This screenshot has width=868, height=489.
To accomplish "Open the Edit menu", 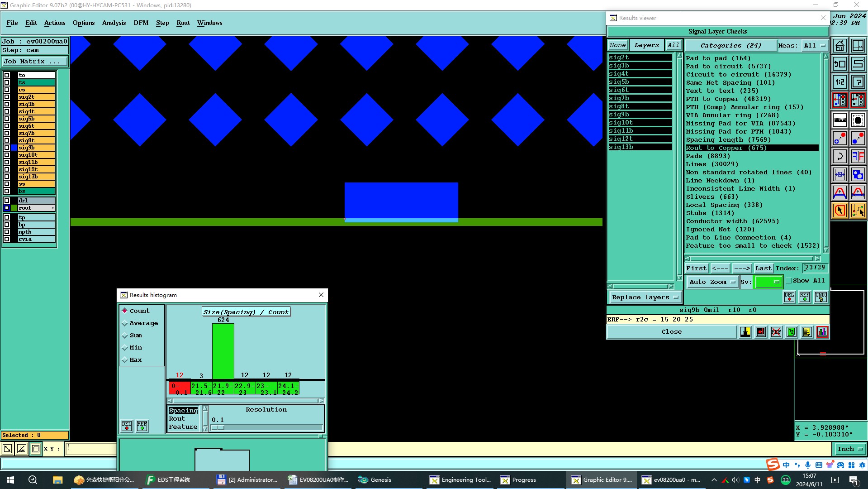I will (31, 23).
